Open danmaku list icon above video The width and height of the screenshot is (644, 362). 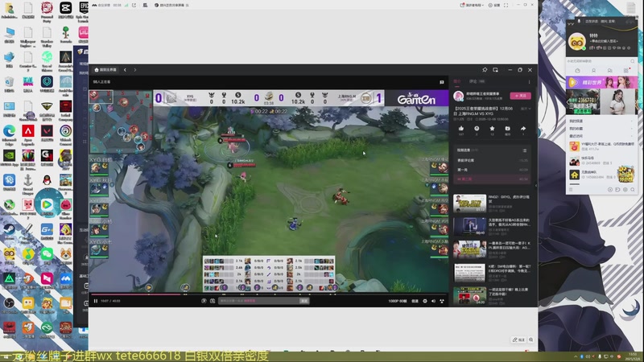pyautogui.click(x=441, y=82)
